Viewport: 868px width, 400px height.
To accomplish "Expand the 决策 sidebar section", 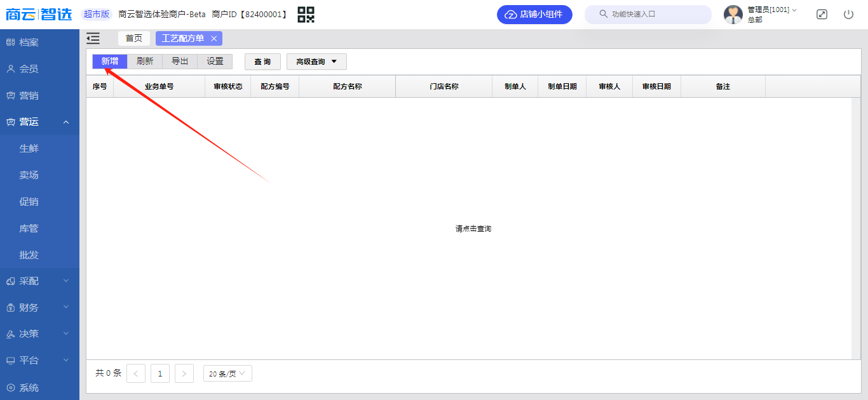I will click(39, 334).
